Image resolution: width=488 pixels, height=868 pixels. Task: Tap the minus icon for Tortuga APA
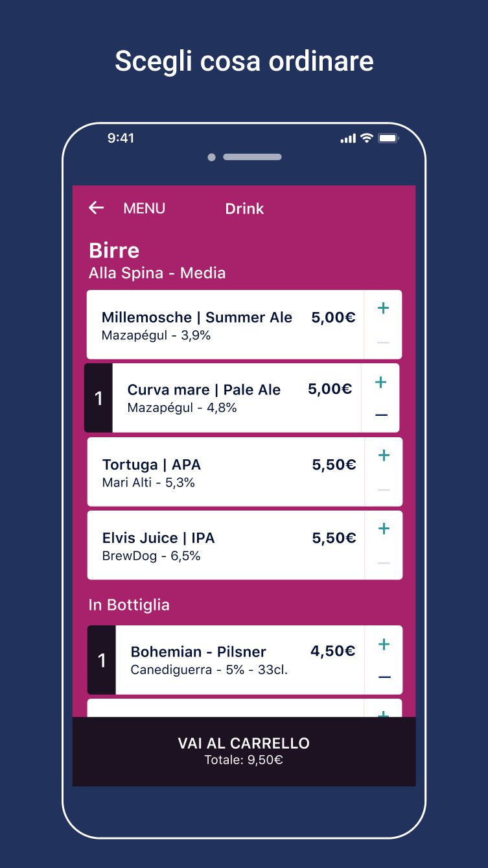(x=384, y=489)
